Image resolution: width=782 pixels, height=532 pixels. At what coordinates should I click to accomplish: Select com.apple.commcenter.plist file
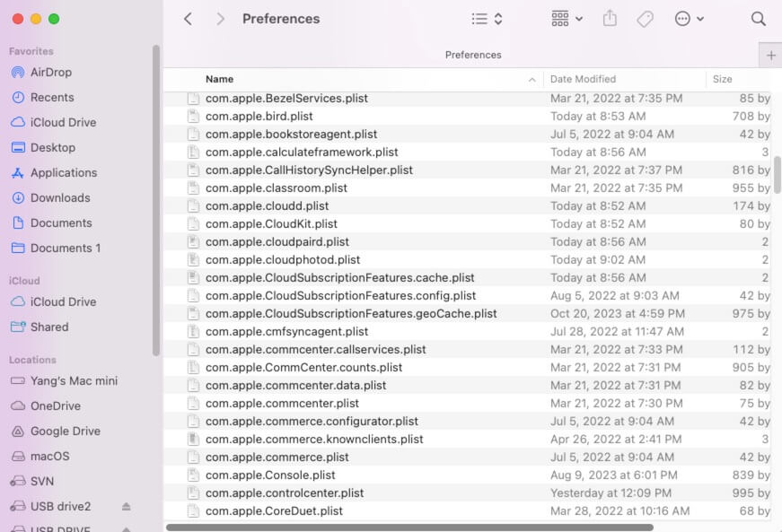[282, 404]
